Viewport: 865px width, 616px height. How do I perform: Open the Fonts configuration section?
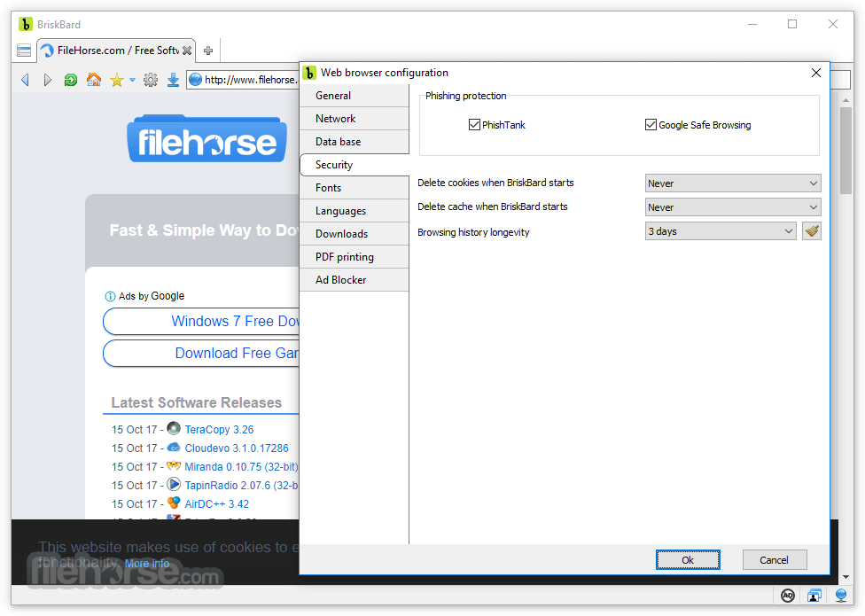(x=355, y=188)
